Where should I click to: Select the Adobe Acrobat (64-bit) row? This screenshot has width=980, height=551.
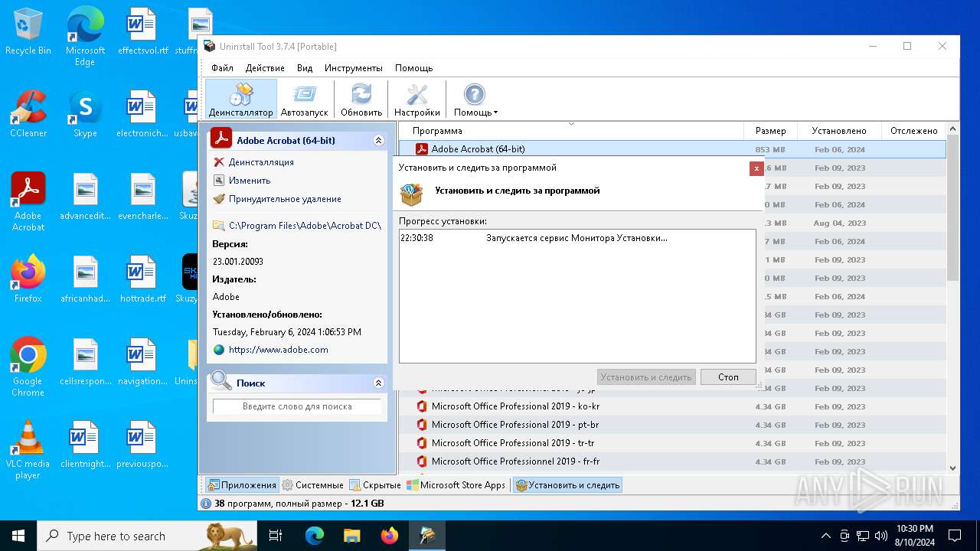coord(672,149)
